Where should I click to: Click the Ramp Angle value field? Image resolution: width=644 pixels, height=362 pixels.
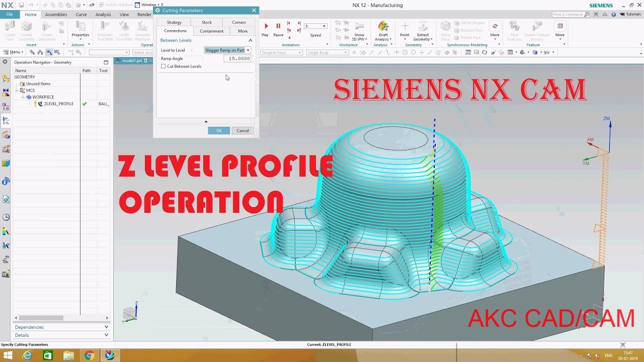[237, 58]
